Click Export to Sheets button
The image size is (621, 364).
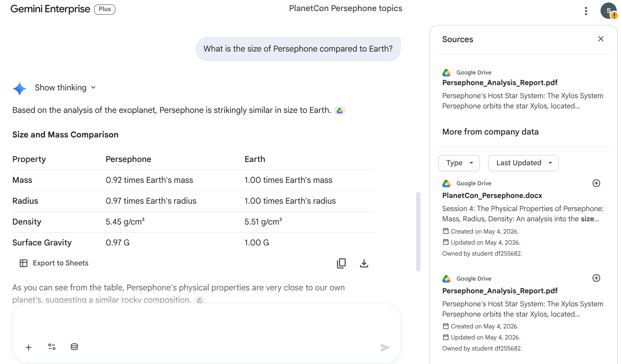coord(54,263)
